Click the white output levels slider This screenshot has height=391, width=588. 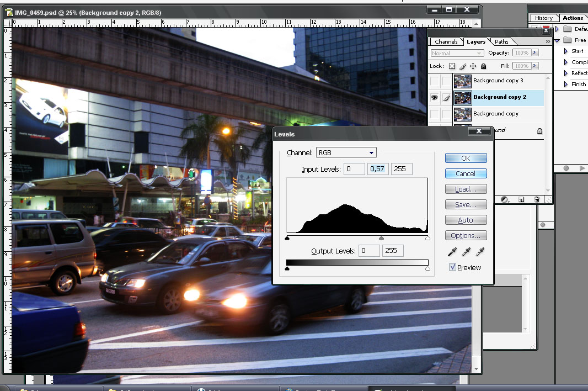427,268
